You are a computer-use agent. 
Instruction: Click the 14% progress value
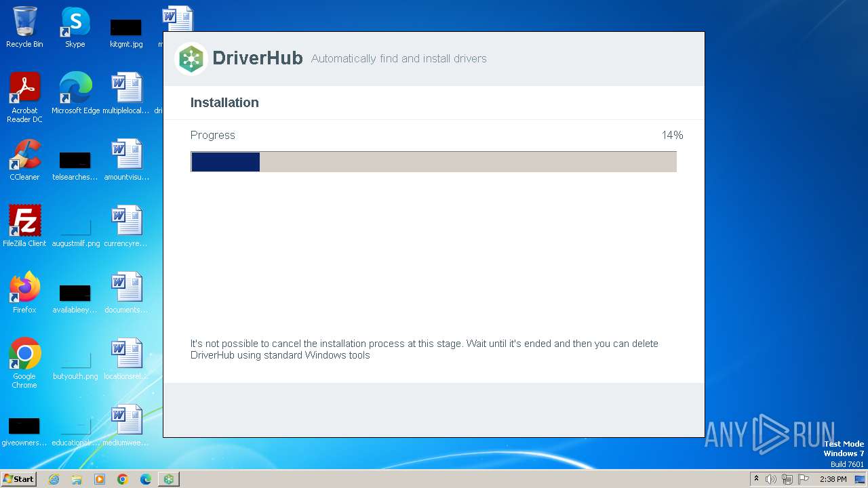click(672, 135)
